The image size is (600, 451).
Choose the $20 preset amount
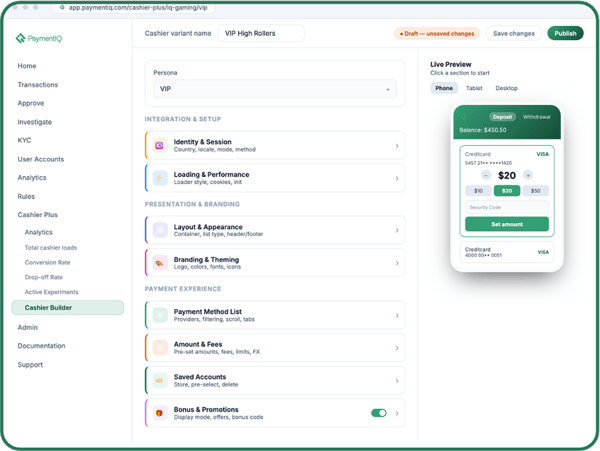pyautogui.click(x=507, y=190)
